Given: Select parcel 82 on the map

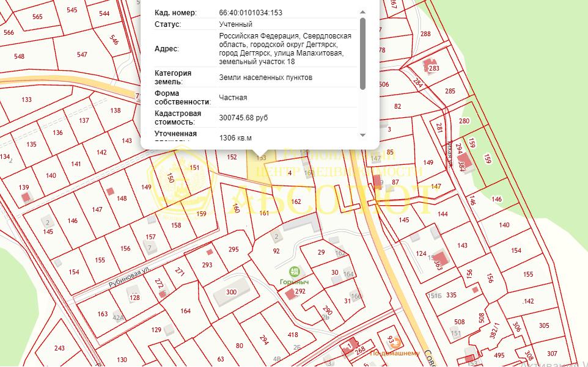Looking at the screenshot, I should tap(398, 106).
